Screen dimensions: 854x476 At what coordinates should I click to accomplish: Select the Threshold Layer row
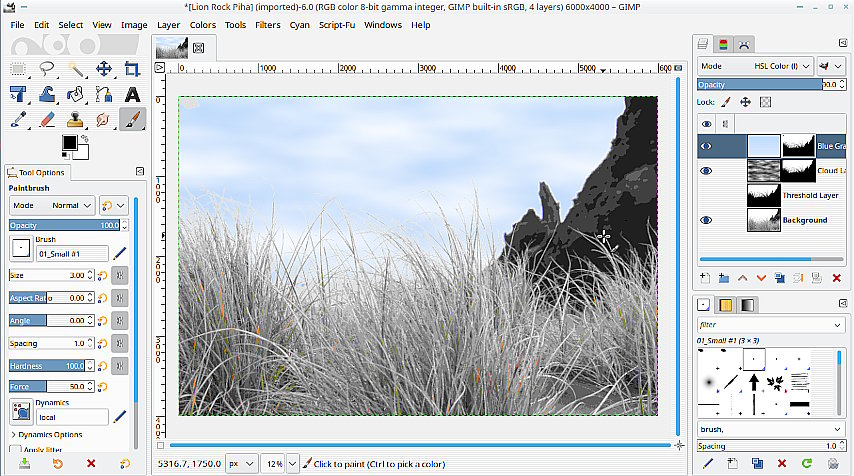[772, 196]
